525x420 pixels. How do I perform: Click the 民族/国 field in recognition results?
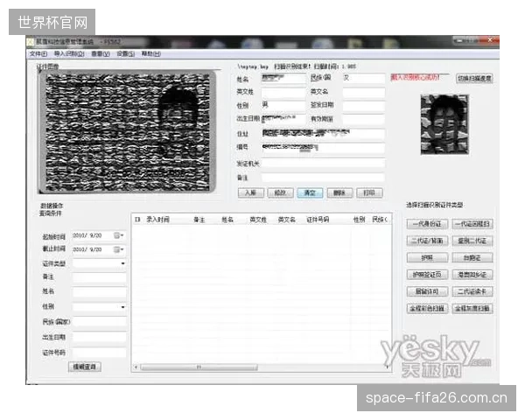point(364,78)
